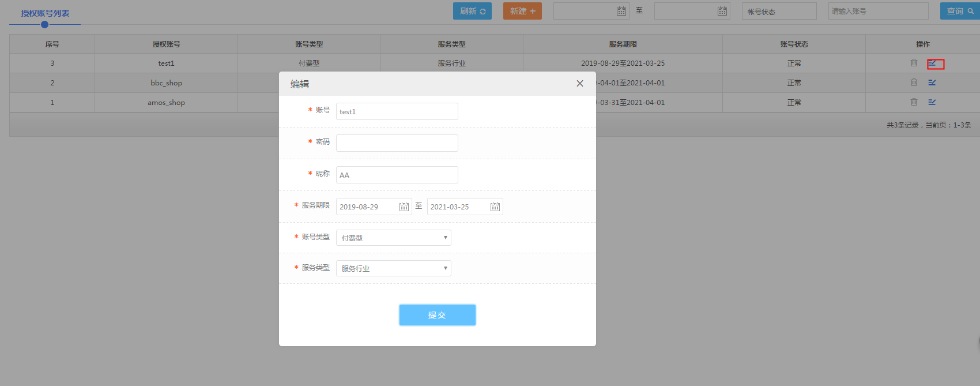This screenshot has width=980, height=386.
Task: Click the 查询 search button
Action: click(x=959, y=11)
